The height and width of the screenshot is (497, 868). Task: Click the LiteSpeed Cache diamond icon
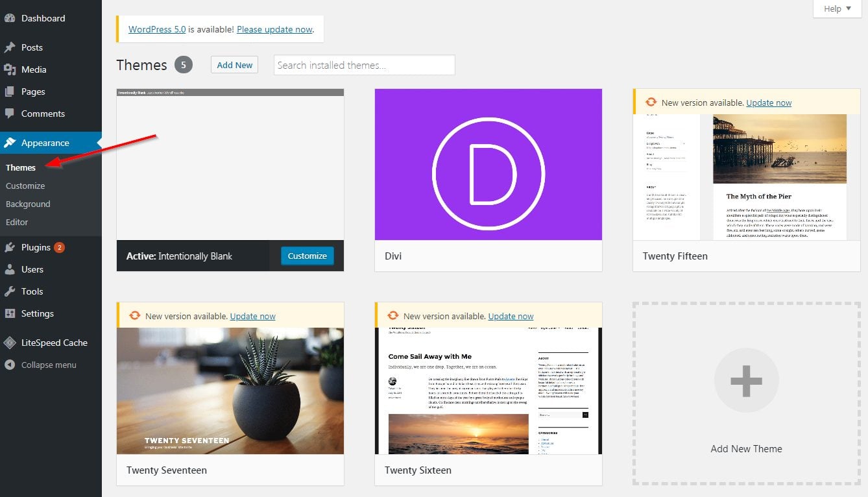[x=10, y=343]
